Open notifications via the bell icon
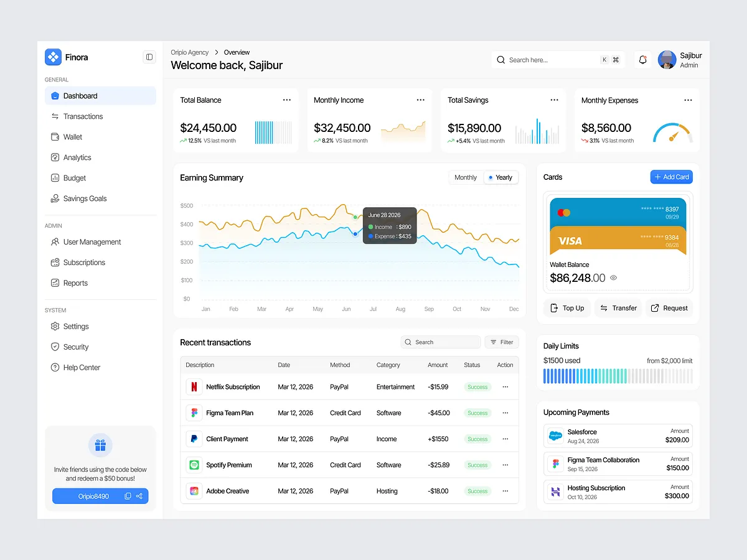This screenshot has height=560, width=747. 643,60
